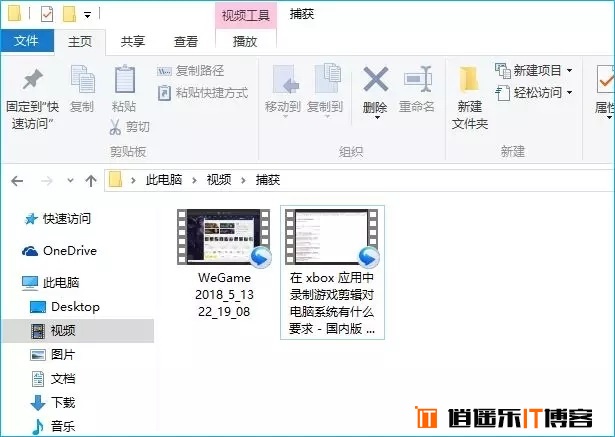Screen dimensions: 615x437
Task: Click the Rename (重命名) icon
Action: coord(418,79)
